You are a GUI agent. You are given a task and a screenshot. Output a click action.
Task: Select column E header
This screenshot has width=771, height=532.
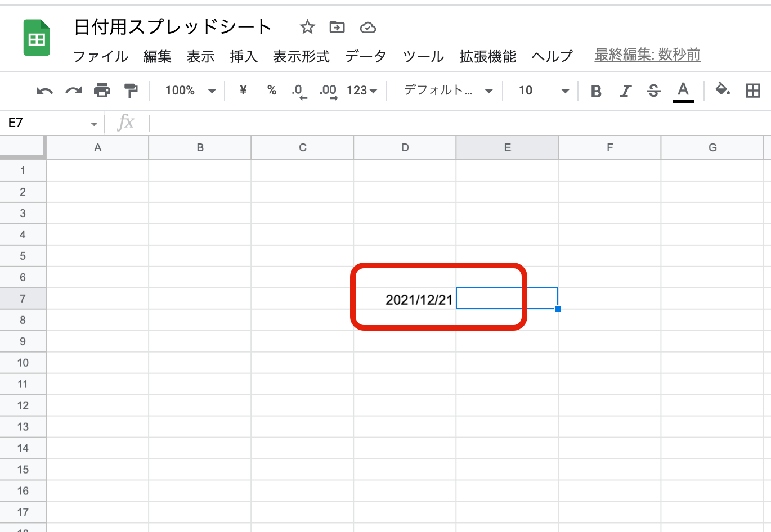coord(507,148)
